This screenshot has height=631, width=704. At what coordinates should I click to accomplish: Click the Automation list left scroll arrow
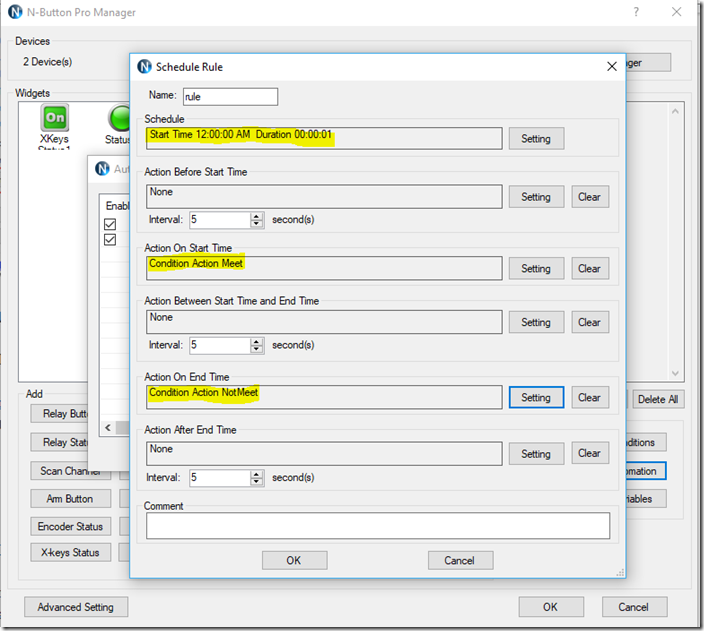[108, 427]
